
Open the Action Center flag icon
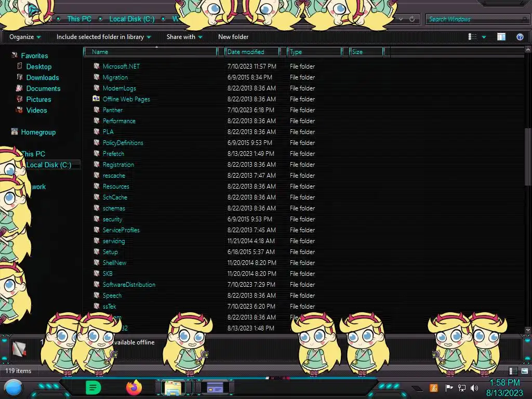click(x=449, y=388)
